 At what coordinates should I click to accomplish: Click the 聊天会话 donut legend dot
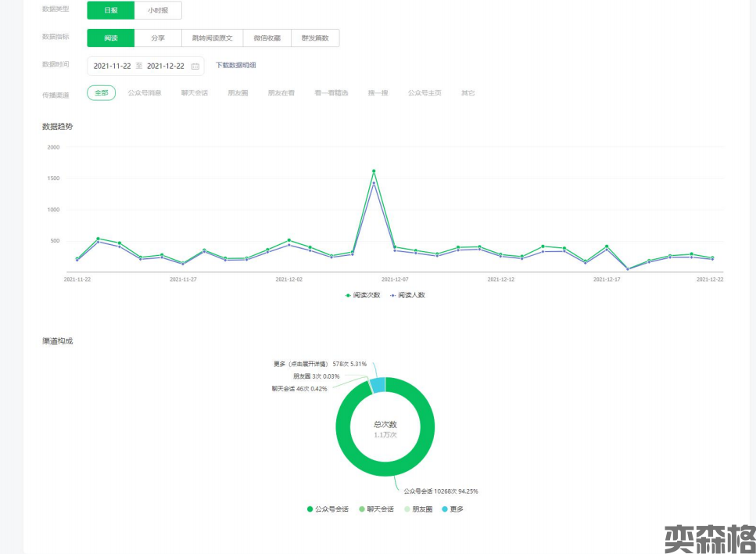pos(362,509)
